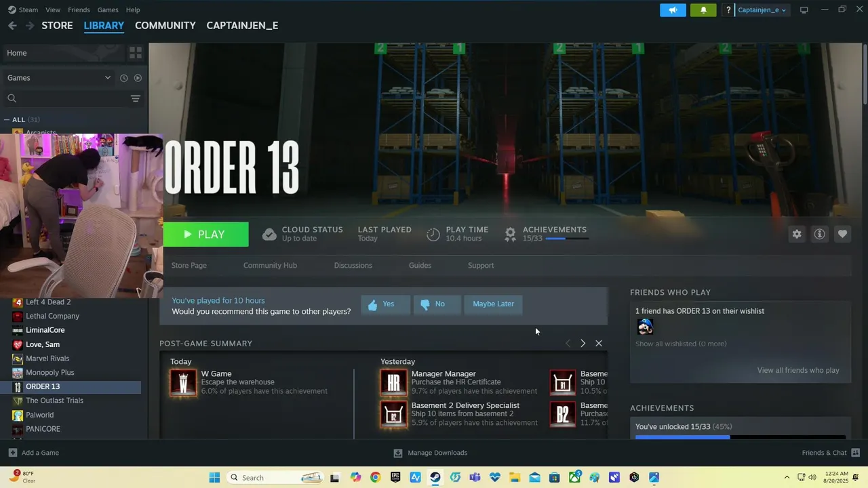Viewport: 868px width, 488px height.
Task: Click the Steam announcements megaphone icon
Action: pyautogui.click(x=673, y=10)
